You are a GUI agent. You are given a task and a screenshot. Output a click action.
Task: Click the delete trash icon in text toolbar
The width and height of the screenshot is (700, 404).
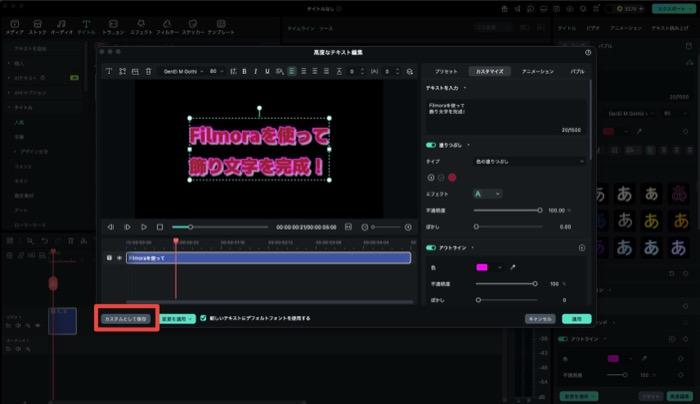[x=148, y=71]
